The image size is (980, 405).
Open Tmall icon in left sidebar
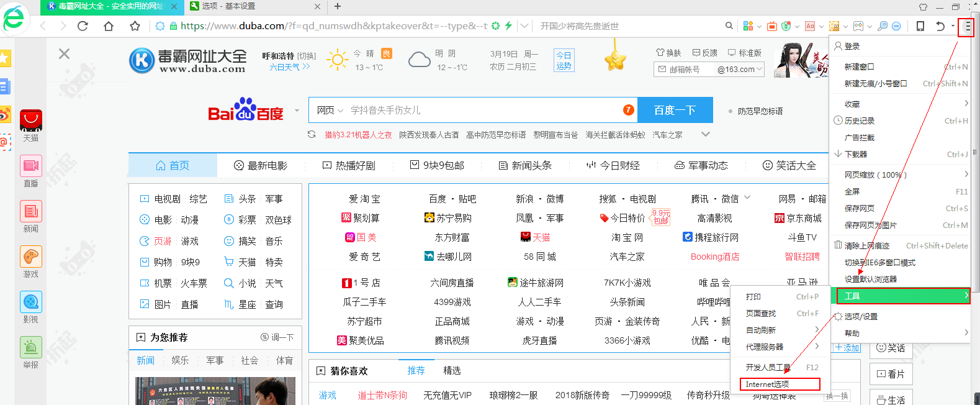[x=31, y=120]
